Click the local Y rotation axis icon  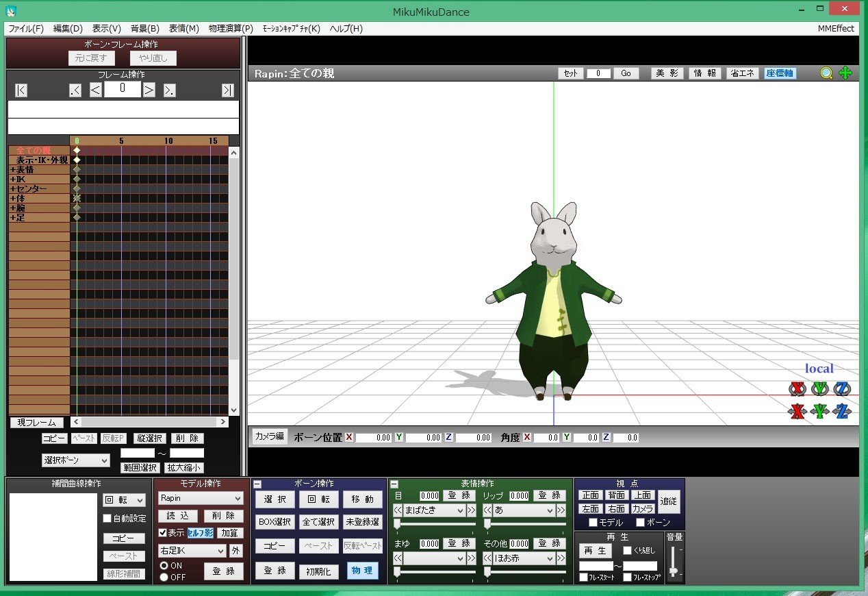point(820,389)
